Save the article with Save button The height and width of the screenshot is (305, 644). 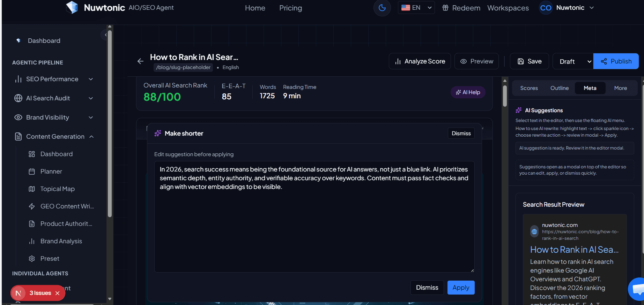click(x=529, y=61)
